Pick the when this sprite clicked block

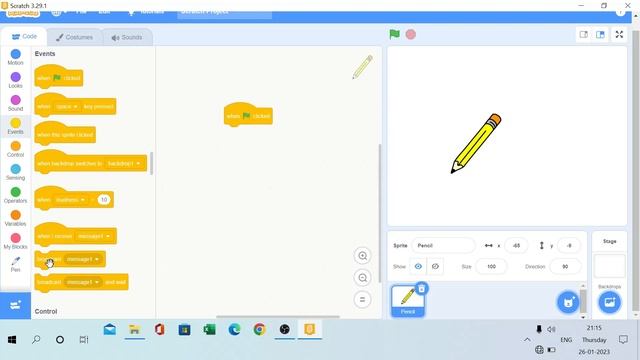pyautogui.click(x=65, y=134)
